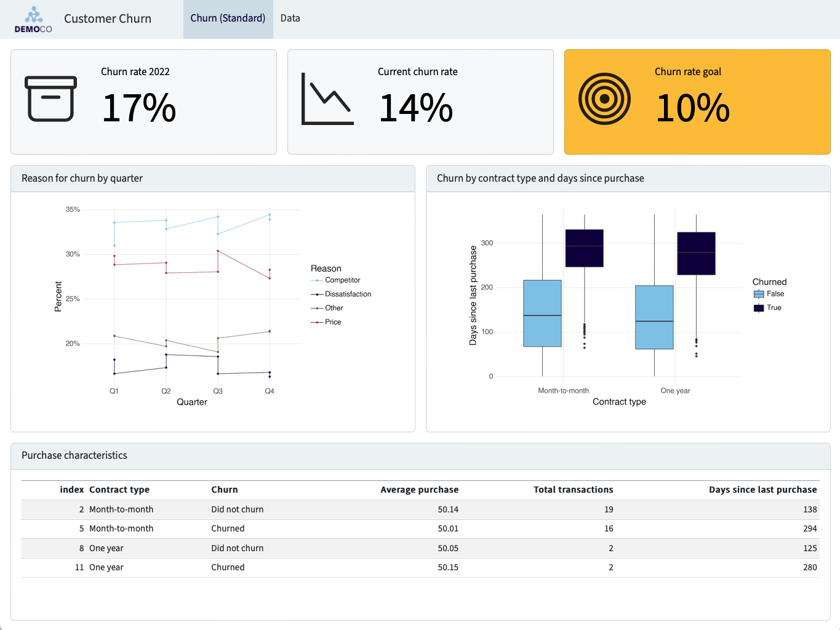Toggle Other series in Reason legend
The height and width of the screenshot is (630, 840).
tap(334, 308)
